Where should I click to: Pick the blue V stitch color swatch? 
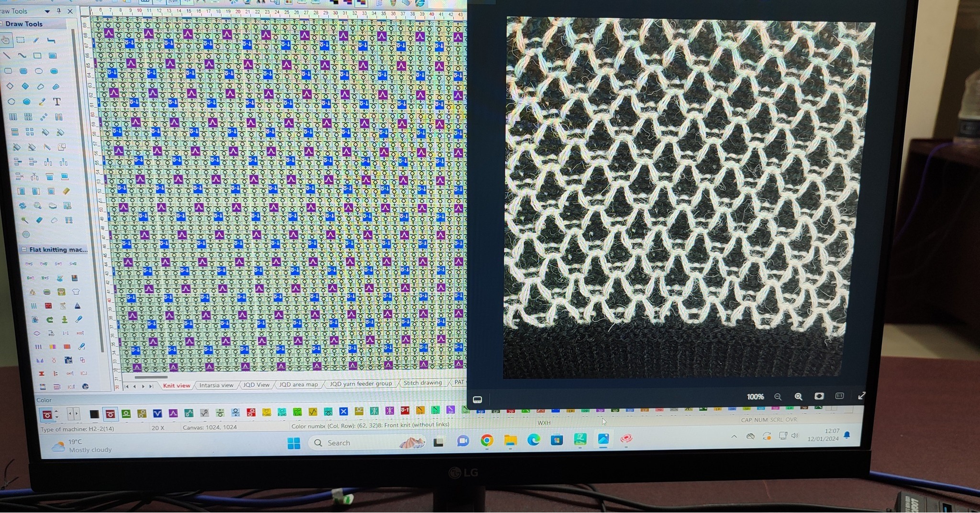tap(157, 414)
